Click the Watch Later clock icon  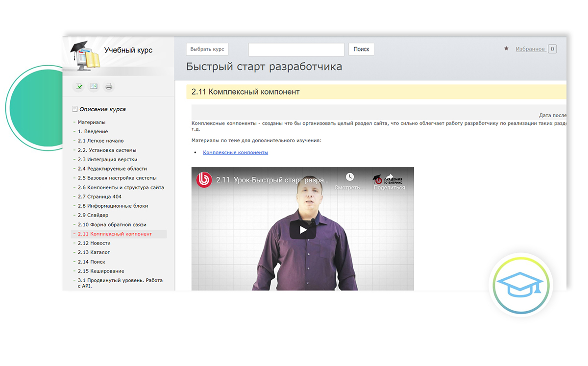point(349,177)
